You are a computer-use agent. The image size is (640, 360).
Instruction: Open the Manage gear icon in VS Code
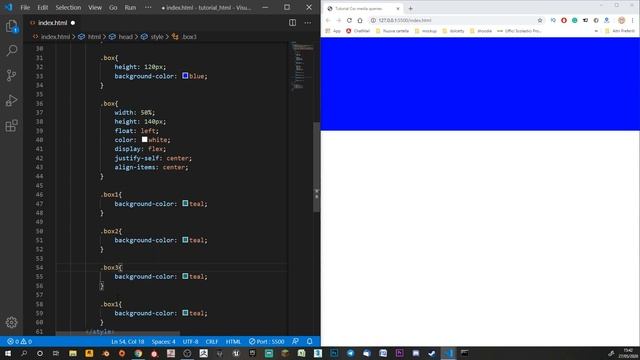pyautogui.click(x=11, y=322)
